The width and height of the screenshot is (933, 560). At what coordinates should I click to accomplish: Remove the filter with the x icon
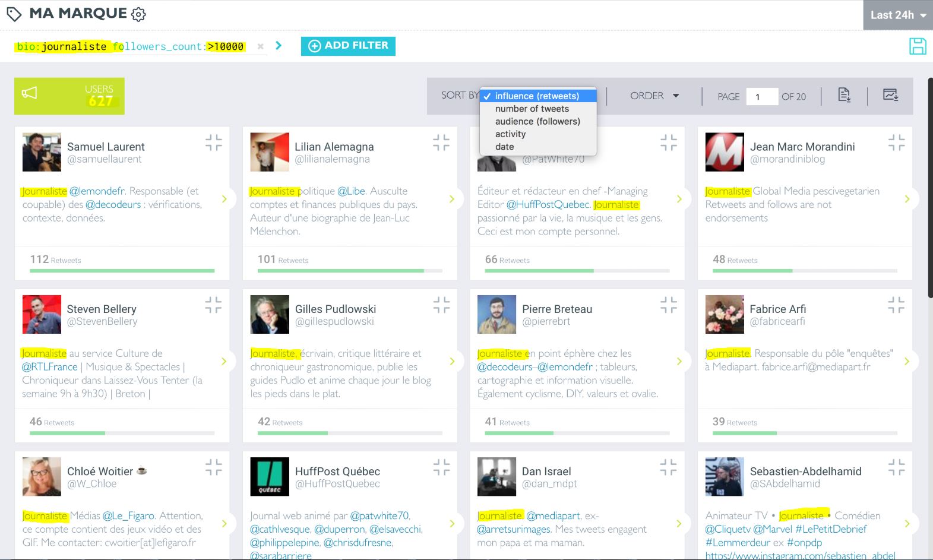pyautogui.click(x=260, y=46)
